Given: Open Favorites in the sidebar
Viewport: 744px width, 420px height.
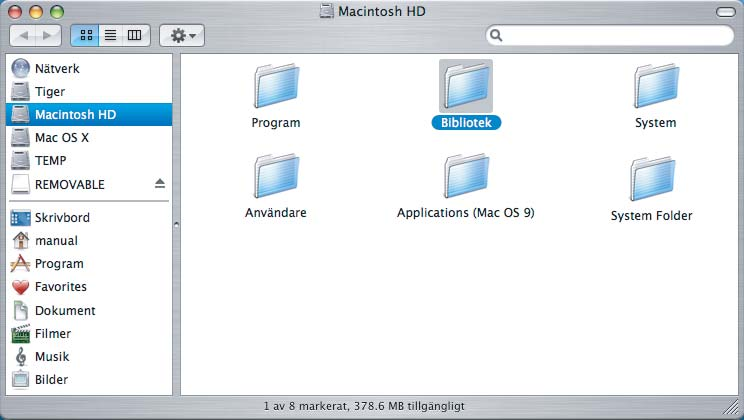Looking at the screenshot, I should (x=89, y=287).
